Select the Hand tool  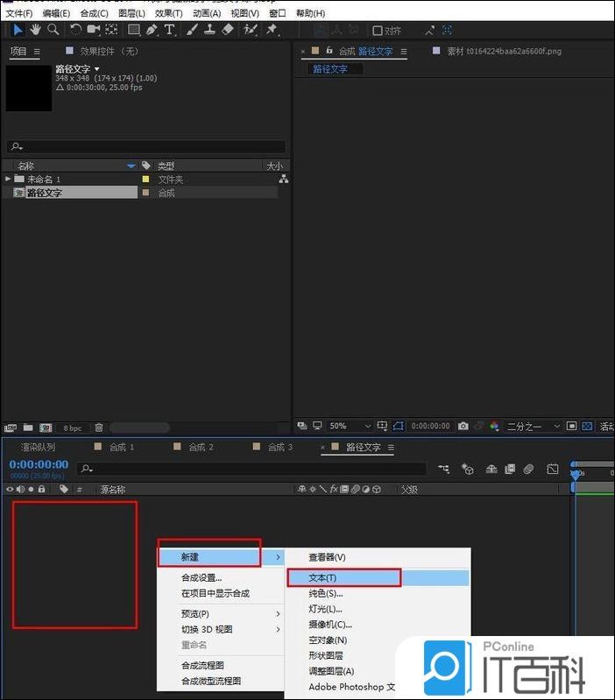point(35,30)
